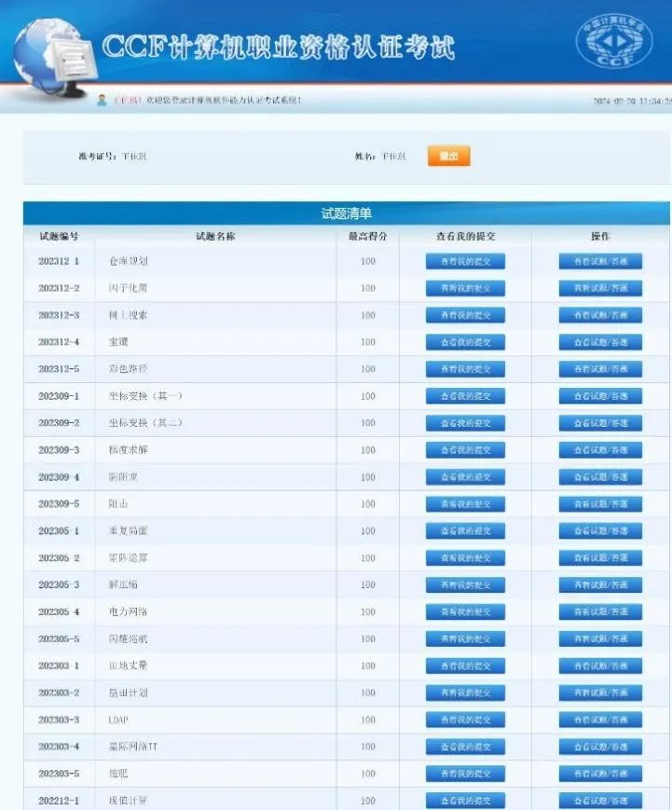
Task: Click the 试题名称 column header
Action: pos(215,236)
